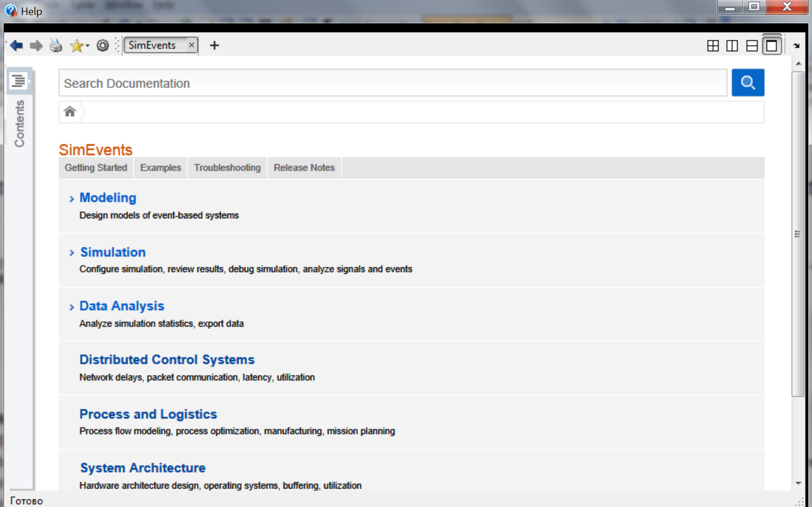Screen dimensions: 812x507
Task: Switch to four-pane tile layout
Action: coord(713,46)
